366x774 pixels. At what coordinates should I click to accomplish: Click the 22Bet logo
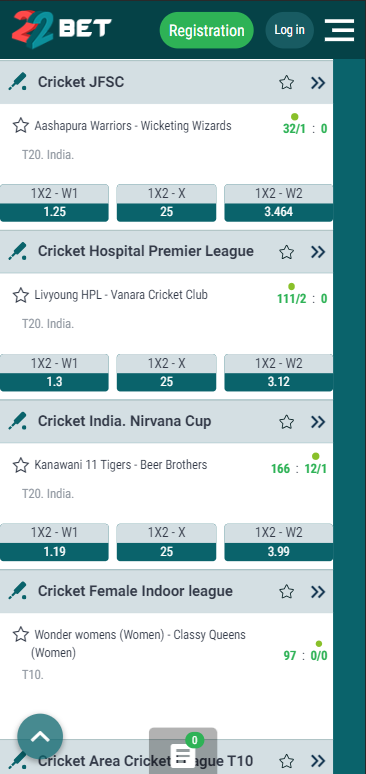coord(62,30)
